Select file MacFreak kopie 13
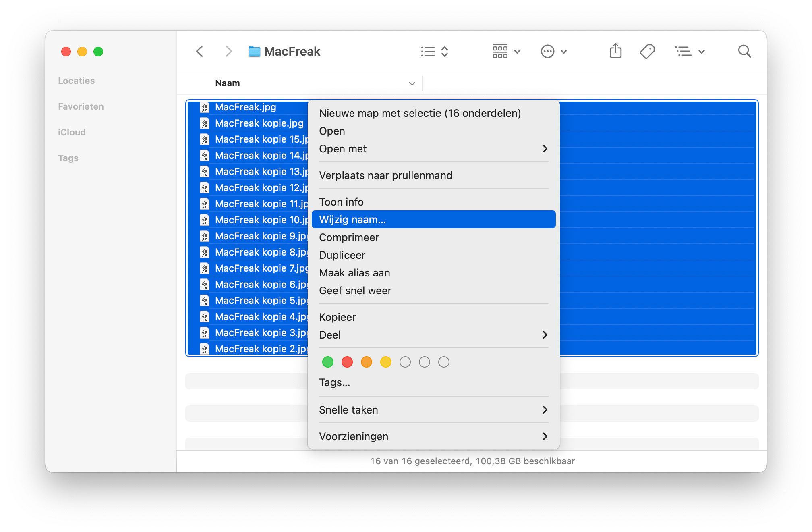Screen dimensions: 812x532 261,172
